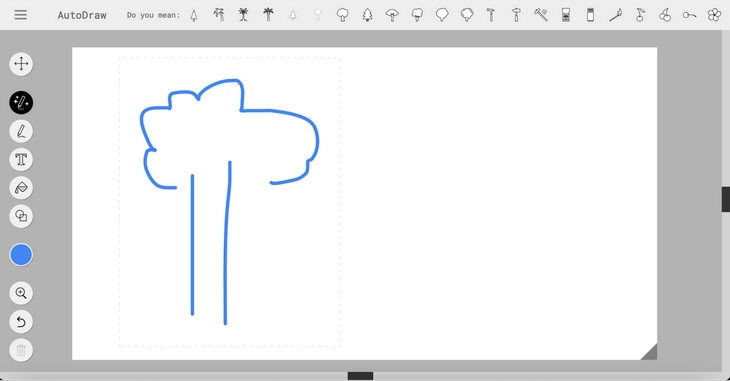
Task: Open the blue color picker swatch
Action: (21, 255)
